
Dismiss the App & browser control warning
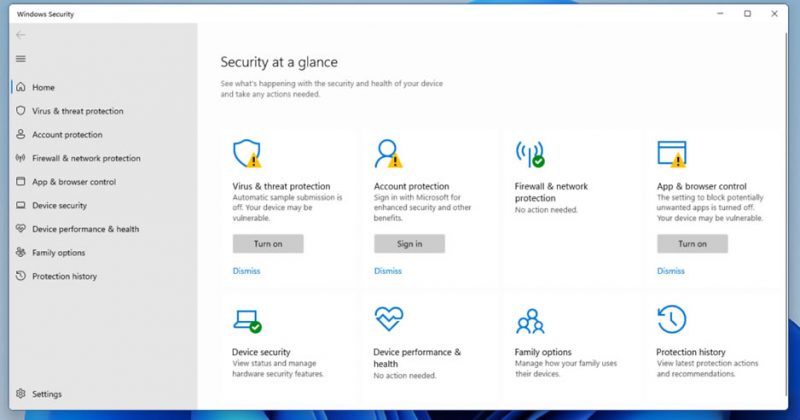pos(671,271)
